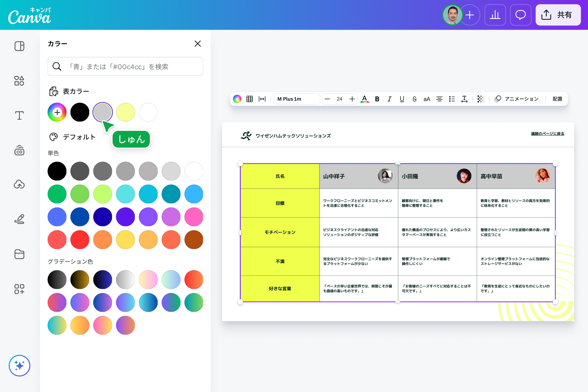The image size is (588, 392).
Task: Open the cell spacing option
Action: [x=262, y=99]
